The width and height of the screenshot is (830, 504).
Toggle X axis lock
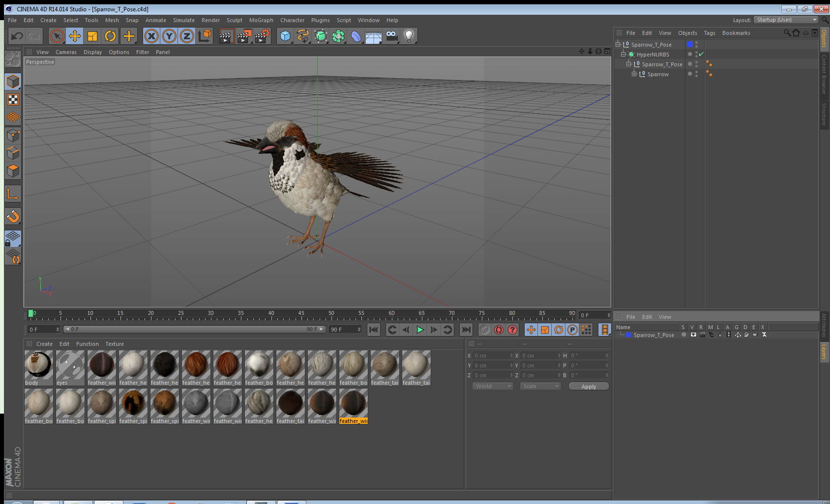151,36
